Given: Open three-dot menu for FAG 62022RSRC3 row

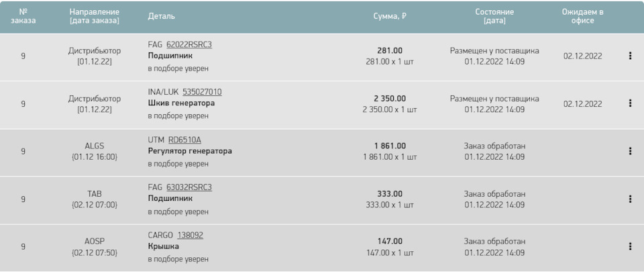Looking at the screenshot, I should (x=630, y=56).
